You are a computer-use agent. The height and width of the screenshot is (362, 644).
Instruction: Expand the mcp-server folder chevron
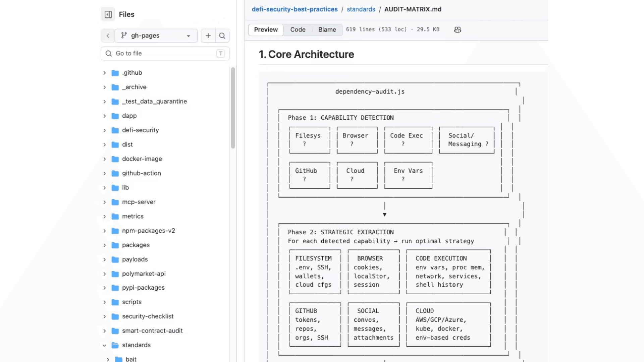coord(104,202)
